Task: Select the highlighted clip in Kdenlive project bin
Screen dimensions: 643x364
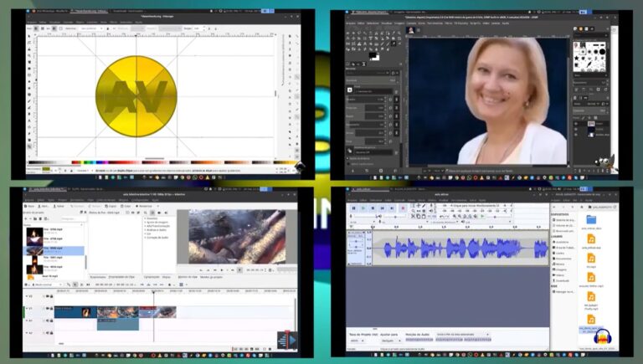Action: click(x=54, y=250)
